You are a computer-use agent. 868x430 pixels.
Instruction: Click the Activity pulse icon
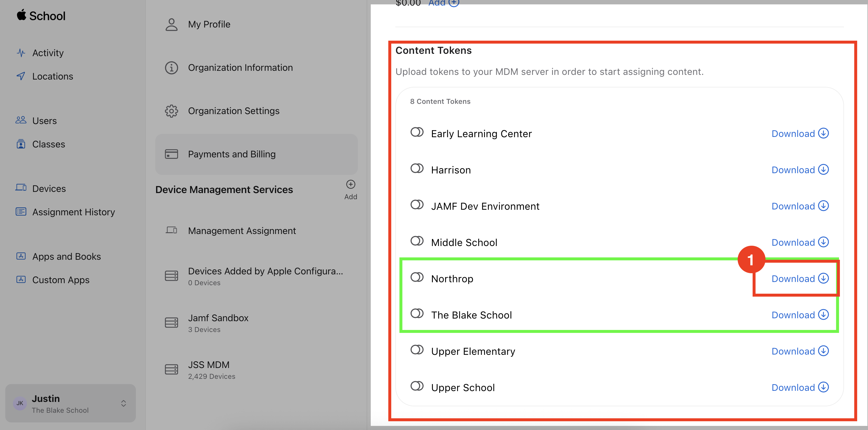point(21,53)
